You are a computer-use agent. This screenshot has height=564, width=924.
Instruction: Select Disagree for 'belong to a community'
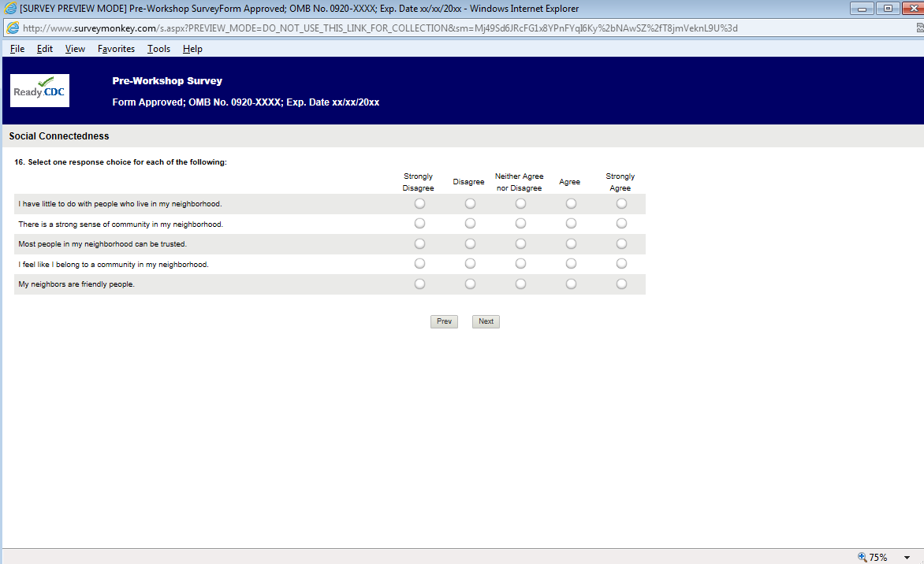(470, 264)
